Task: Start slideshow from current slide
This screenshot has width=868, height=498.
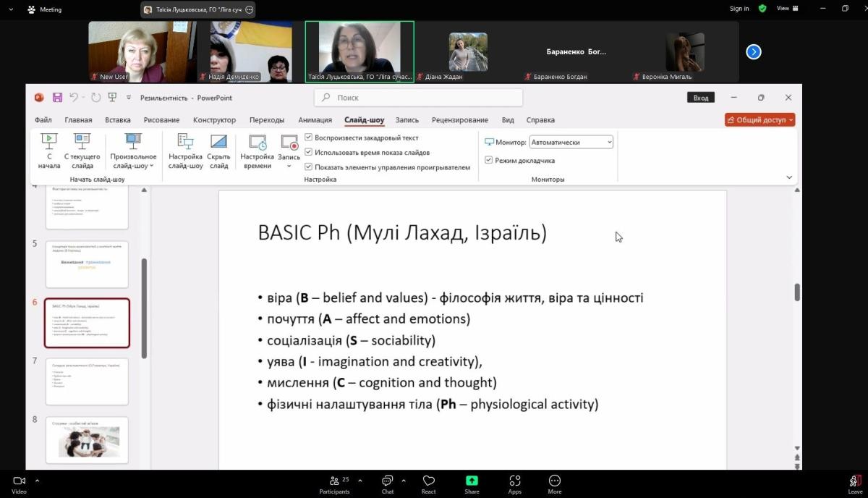Action: pyautogui.click(x=82, y=143)
